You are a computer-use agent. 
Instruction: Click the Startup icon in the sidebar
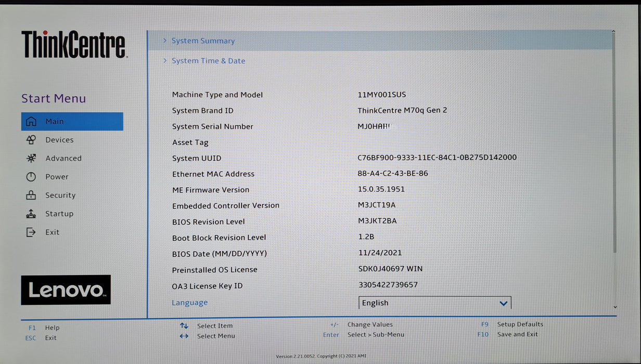(31, 214)
